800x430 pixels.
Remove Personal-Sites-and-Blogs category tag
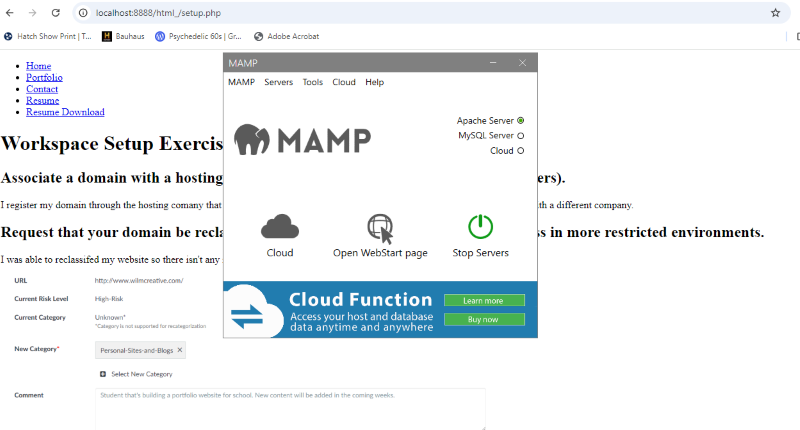(180, 350)
